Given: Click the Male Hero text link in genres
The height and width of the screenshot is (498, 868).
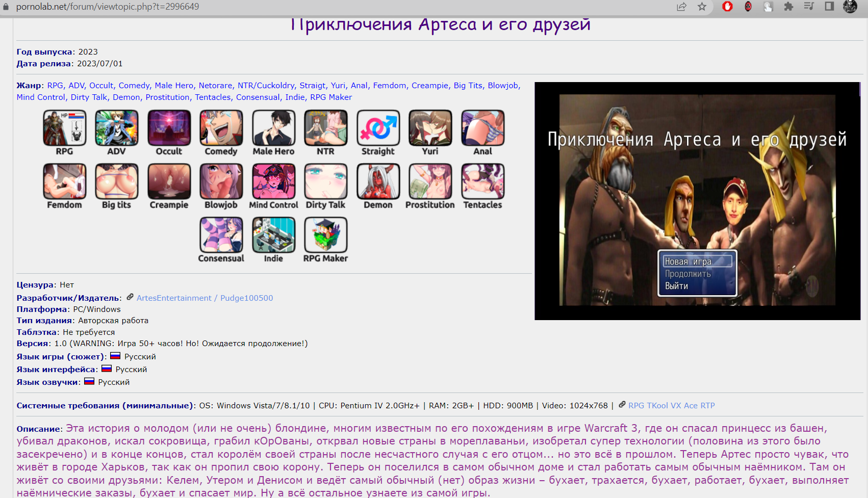Looking at the screenshot, I should coord(174,86).
